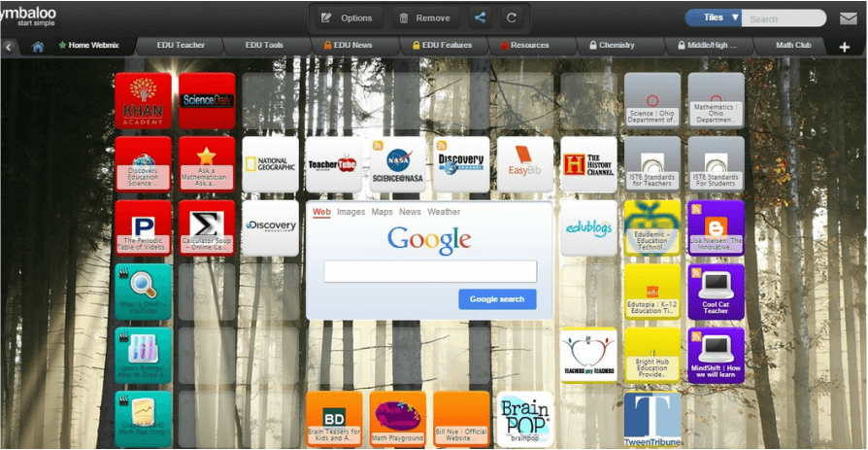Viewport: 868px width, 450px height.
Task: Open the mail envelope icon
Action: (848, 18)
